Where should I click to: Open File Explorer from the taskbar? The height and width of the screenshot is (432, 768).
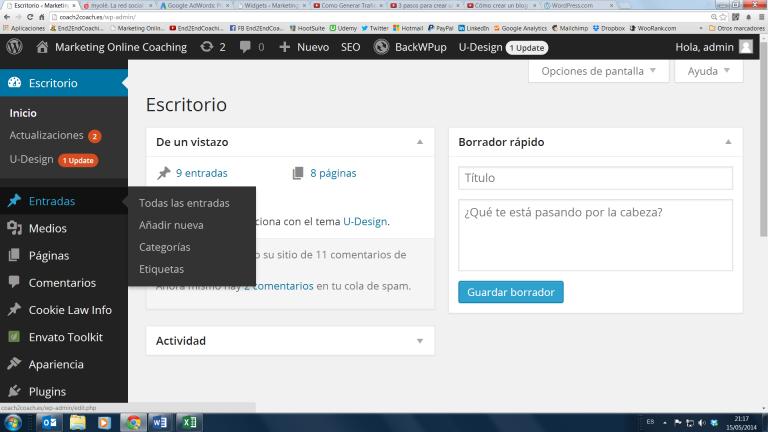[x=77, y=422]
